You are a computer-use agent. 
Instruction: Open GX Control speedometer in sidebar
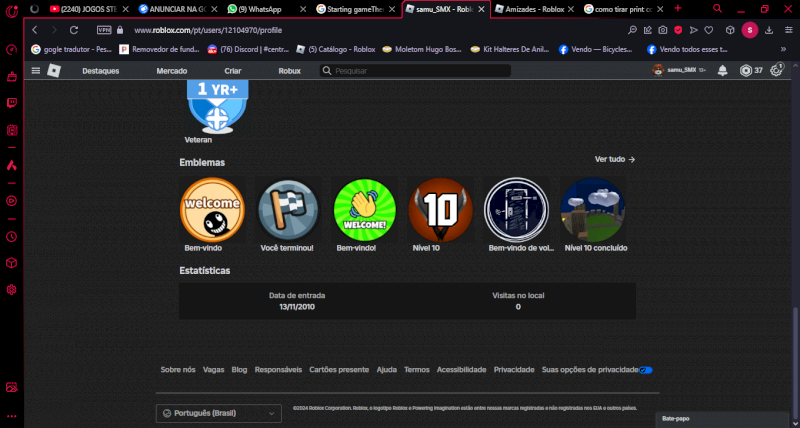12,49
